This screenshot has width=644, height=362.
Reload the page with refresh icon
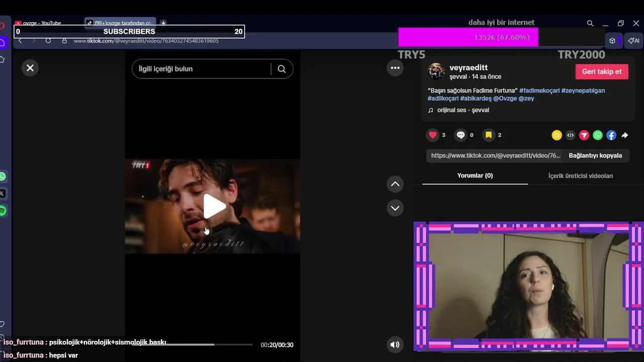click(x=48, y=41)
